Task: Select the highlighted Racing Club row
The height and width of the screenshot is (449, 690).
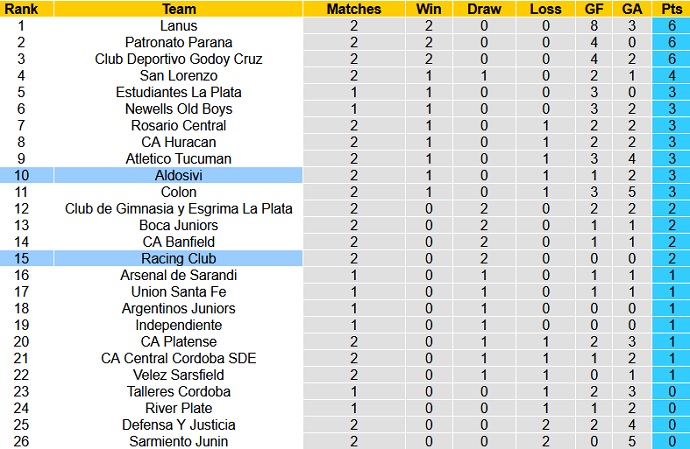Action: [x=179, y=258]
